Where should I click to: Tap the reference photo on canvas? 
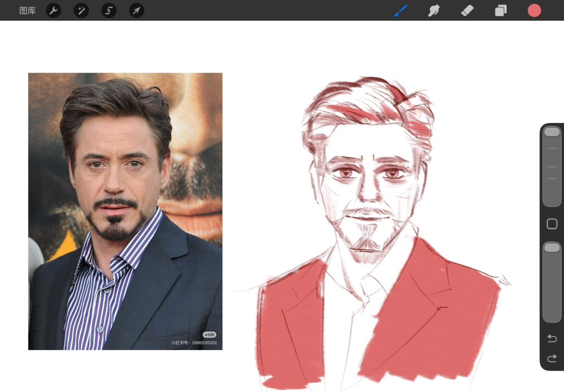click(125, 211)
